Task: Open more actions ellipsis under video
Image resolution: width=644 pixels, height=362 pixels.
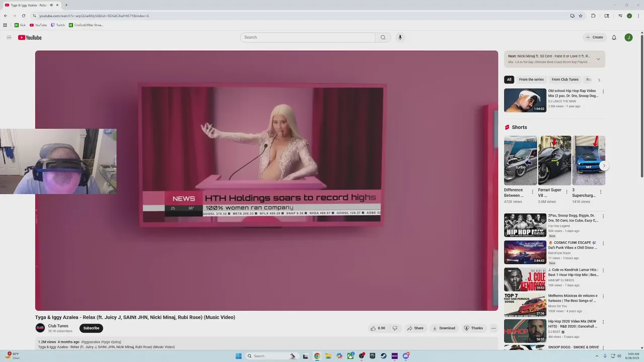Action: click(494, 328)
